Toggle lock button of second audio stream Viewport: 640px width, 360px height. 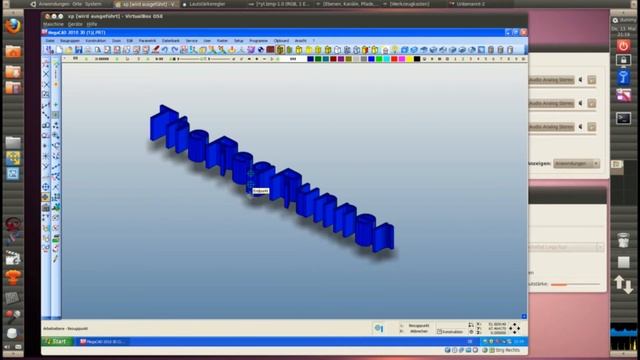592,103
